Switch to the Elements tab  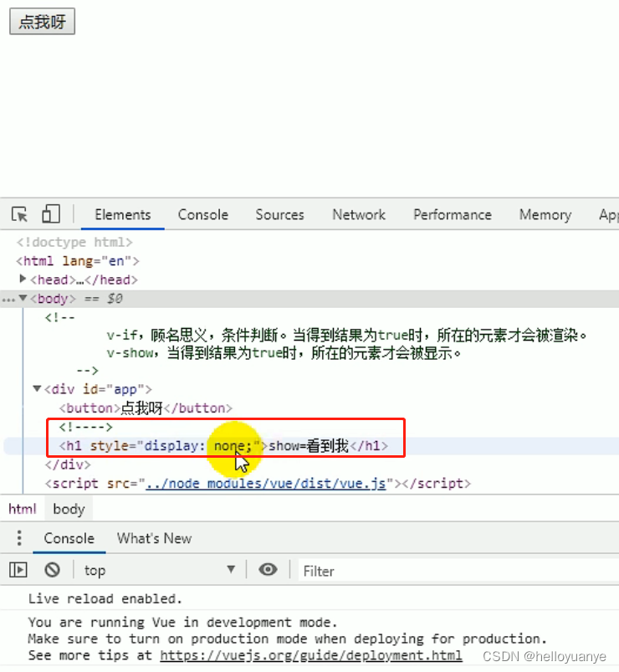[x=122, y=214]
